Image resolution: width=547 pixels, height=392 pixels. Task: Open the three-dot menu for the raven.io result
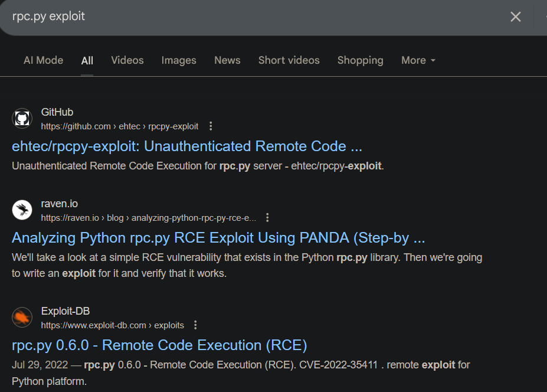click(x=267, y=217)
